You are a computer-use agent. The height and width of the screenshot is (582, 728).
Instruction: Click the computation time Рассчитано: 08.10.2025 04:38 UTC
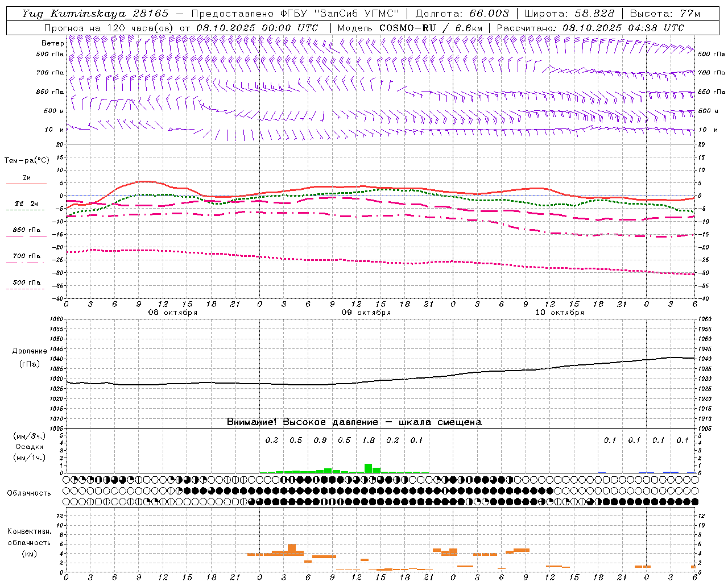[x=590, y=28]
